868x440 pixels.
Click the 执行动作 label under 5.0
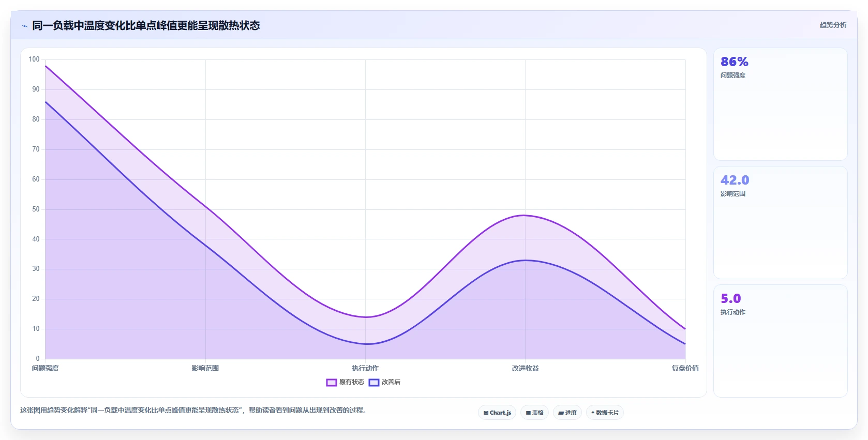[733, 312]
